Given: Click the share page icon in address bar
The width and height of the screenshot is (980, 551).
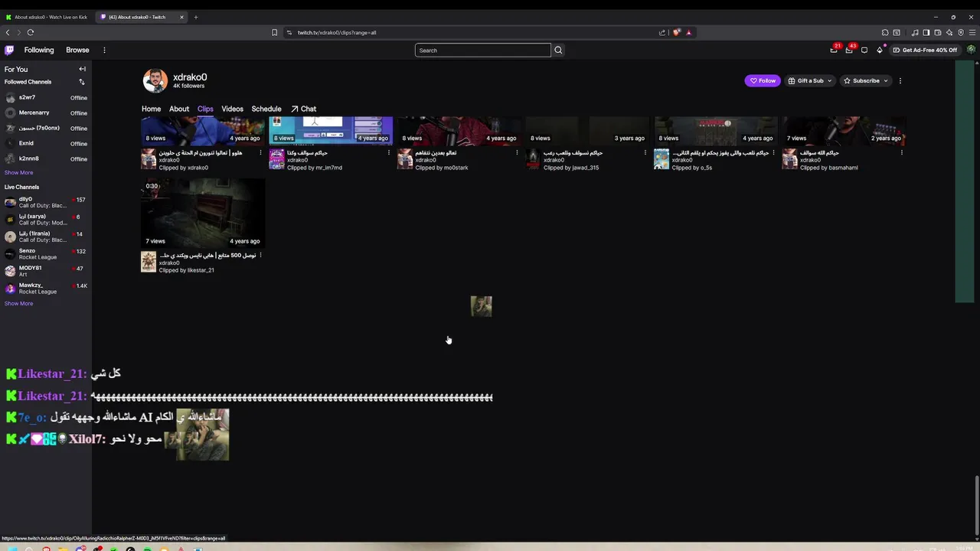Looking at the screenshot, I should (662, 32).
